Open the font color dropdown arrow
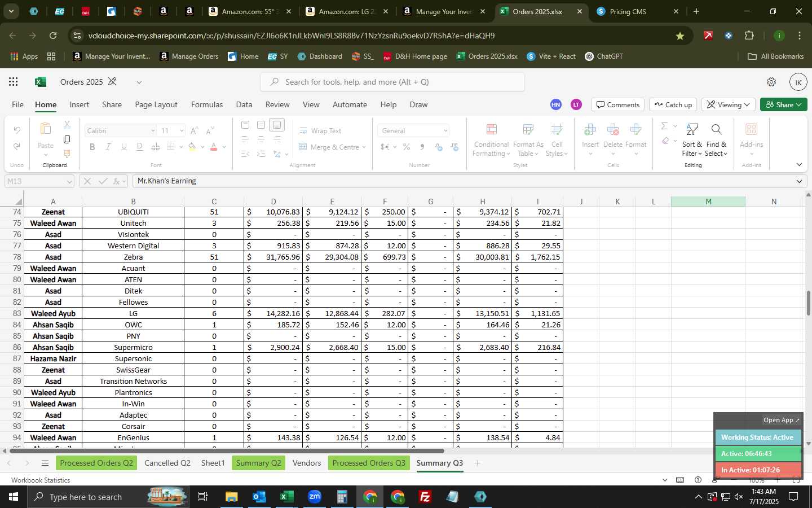Image resolution: width=812 pixels, height=508 pixels. point(224,147)
